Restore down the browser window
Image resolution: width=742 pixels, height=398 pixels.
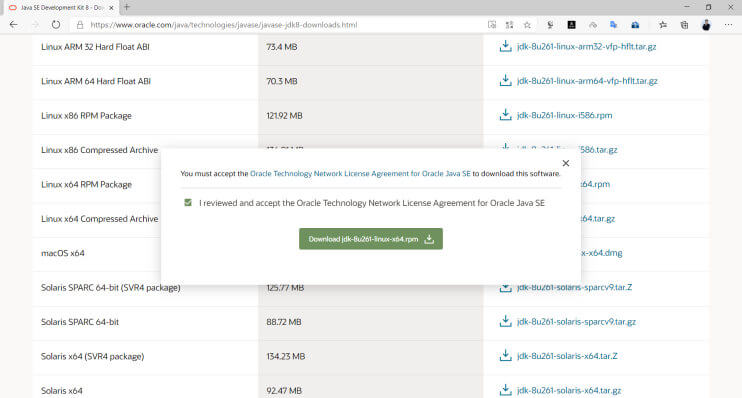[708, 7]
